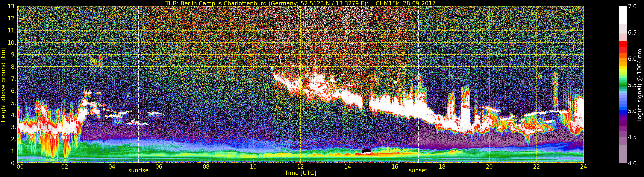Screen dimensions: 644x177
Task: Click colorbar tick label '6.0'
Action: point(632,59)
